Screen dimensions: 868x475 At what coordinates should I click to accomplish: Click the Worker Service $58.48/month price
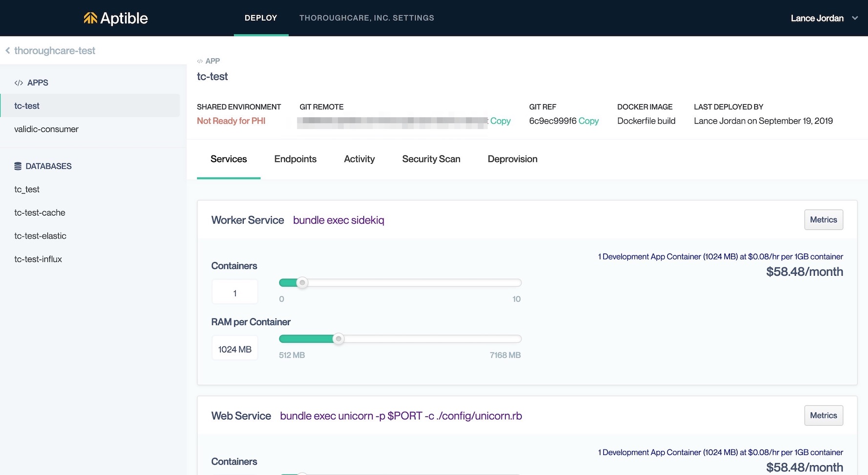pyautogui.click(x=804, y=272)
